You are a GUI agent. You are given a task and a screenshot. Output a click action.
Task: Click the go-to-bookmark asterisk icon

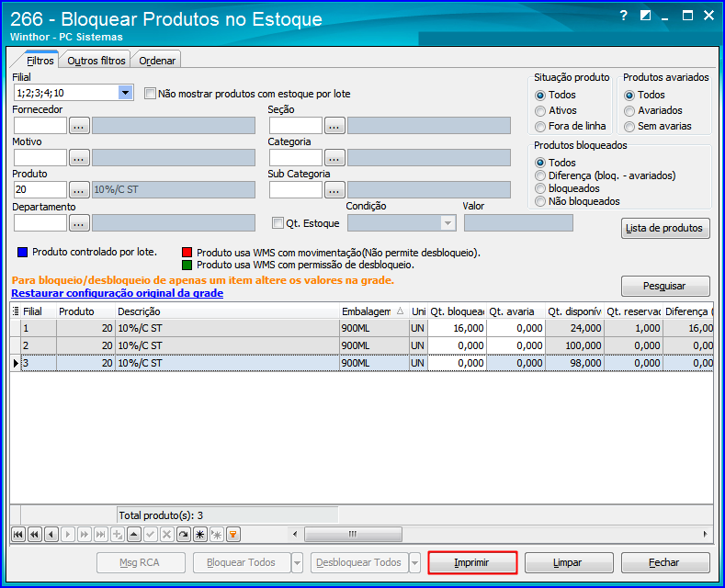(217, 535)
